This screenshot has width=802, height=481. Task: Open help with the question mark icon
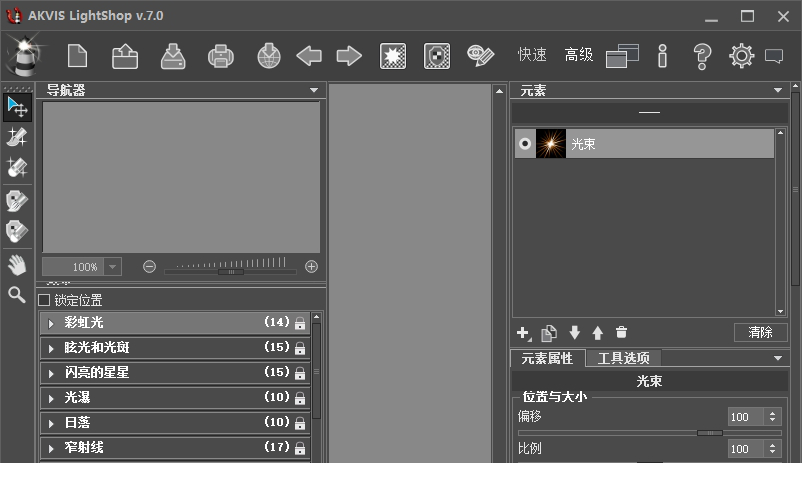(x=702, y=56)
